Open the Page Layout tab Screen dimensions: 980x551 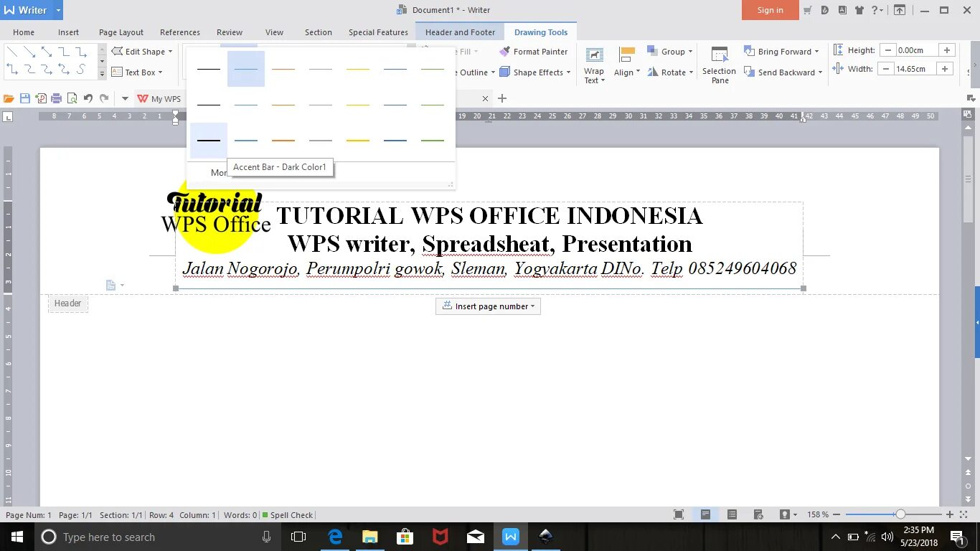click(121, 32)
